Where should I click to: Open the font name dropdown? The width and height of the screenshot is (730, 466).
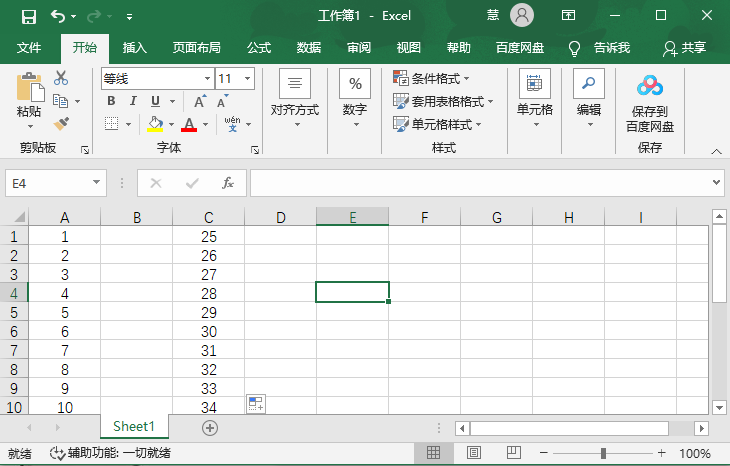pyautogui.click(x=207, y=78)
